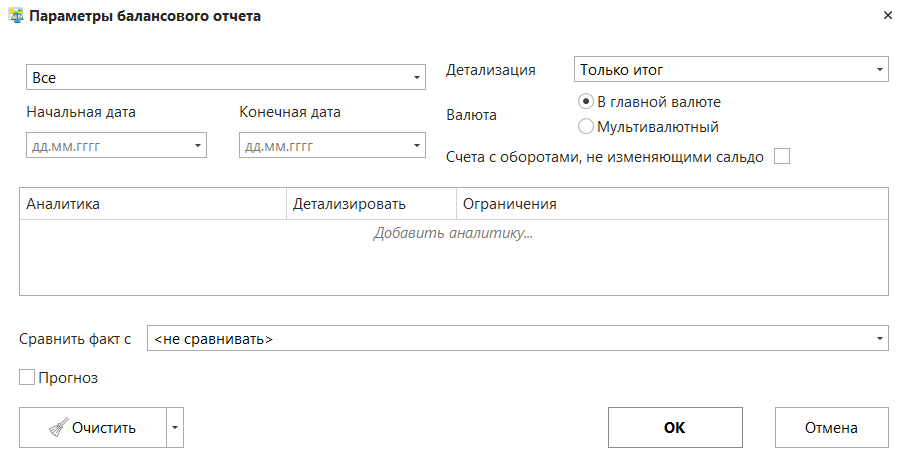Close the balance report parameters dialog
This screenshot has height=469, width=908.
pyautogui.click(x=887, y=16)
